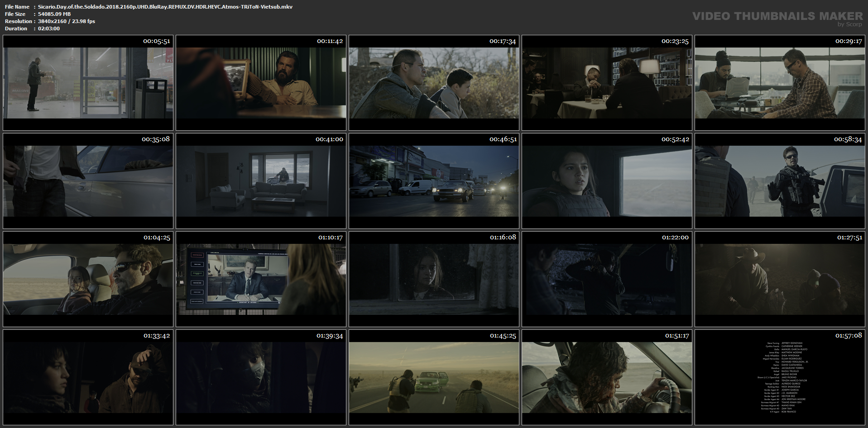
Task: Select the thumbnail at 00:17:34
Action: [x=434, y=83]
